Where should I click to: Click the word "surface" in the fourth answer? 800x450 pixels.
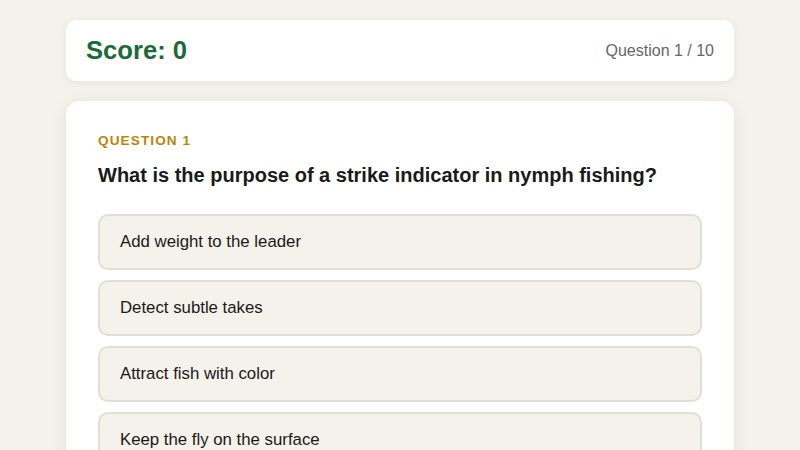point(291,440)
